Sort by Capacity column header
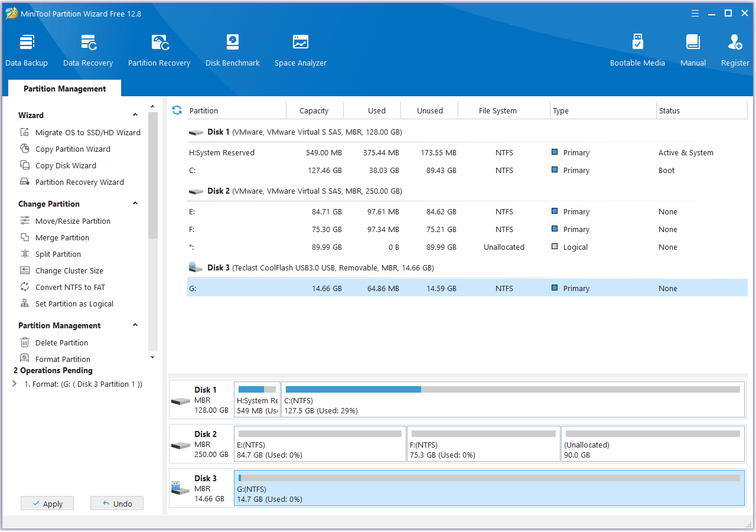The width and height of the screenshot is (756, 532). 314,110
